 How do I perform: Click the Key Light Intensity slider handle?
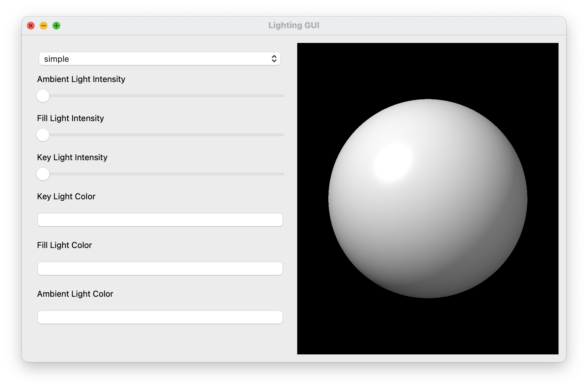point(43,174)
